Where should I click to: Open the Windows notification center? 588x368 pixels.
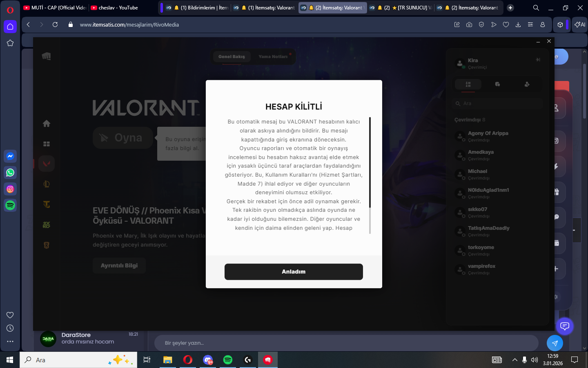[575, 360]
